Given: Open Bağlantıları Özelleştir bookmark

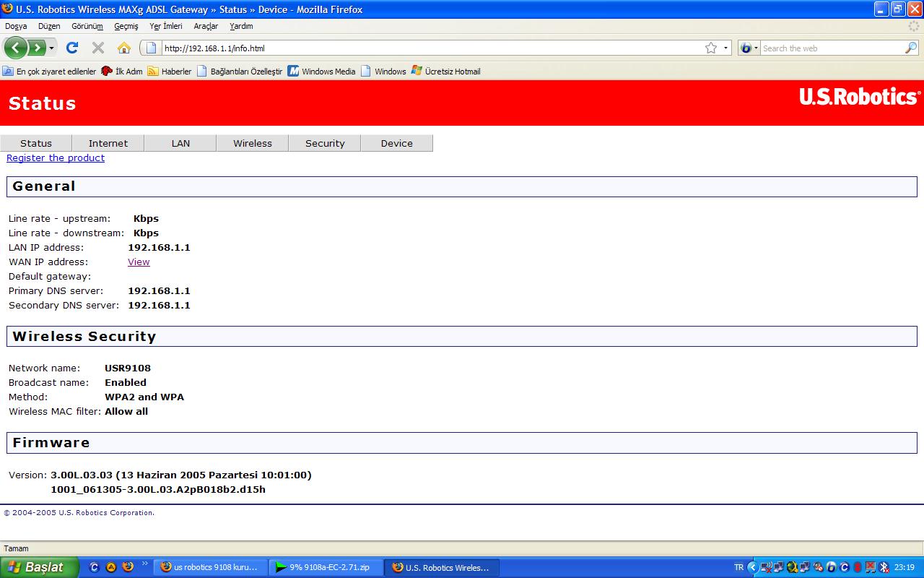Looking at the screenshot, I should [x=240, y=72].
